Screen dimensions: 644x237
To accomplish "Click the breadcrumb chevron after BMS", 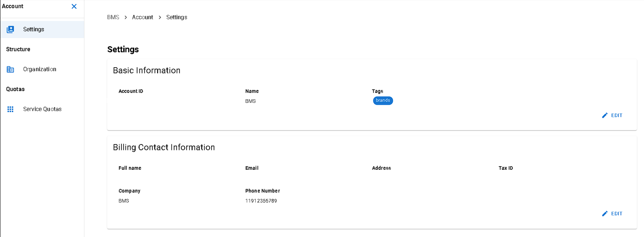I will coord(126,17).
